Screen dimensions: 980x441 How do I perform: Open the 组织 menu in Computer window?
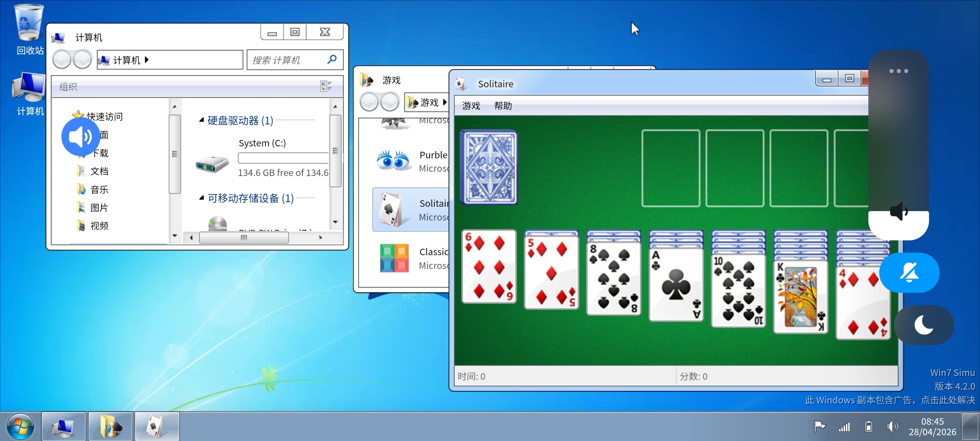[x=68, y=86]
